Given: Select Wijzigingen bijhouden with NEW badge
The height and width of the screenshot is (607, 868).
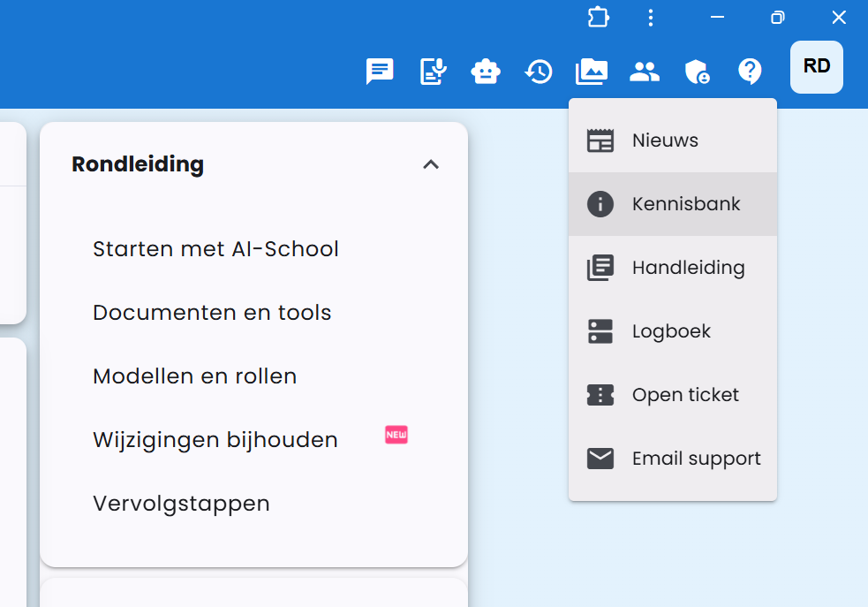Looking at the screenshot, I should [215, 439].
